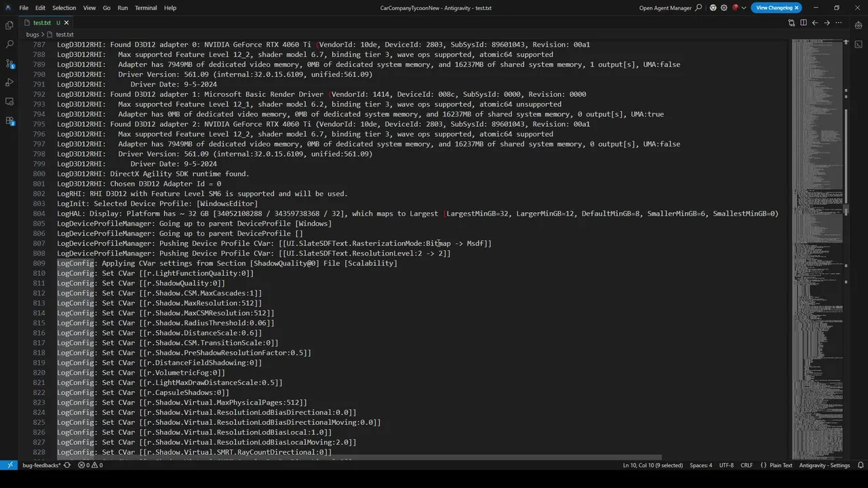Click line with 'r.CapsuleShadows:0'
Image resolution: width=868 pixels, height=488 pixels.
click(x=143, y=392)
